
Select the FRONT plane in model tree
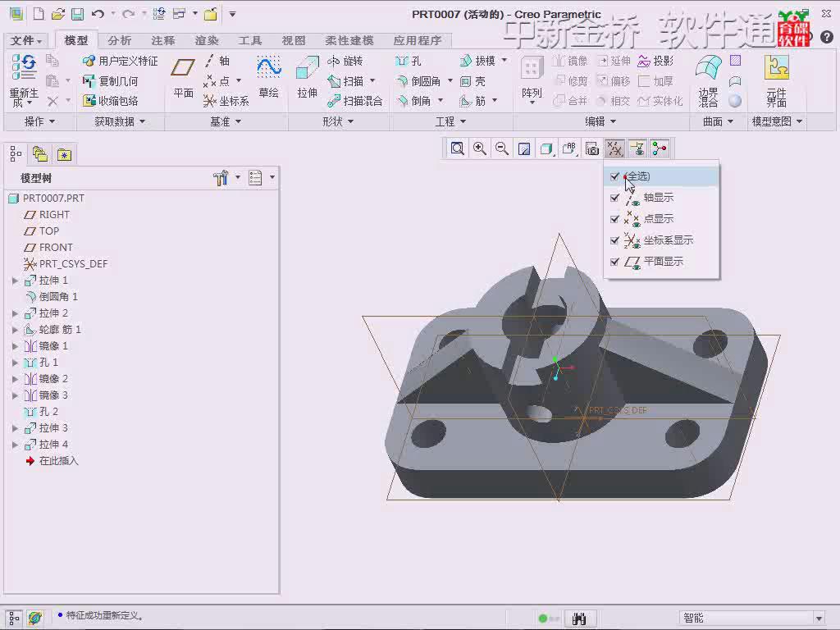[x=48, y=248]
